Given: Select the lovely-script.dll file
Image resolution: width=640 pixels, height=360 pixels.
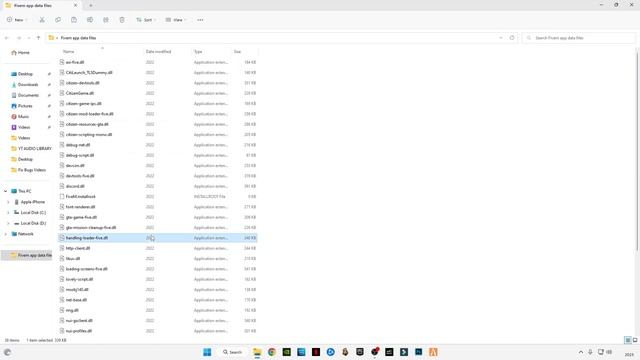Looking at the screenshot, I should point(79,280).
